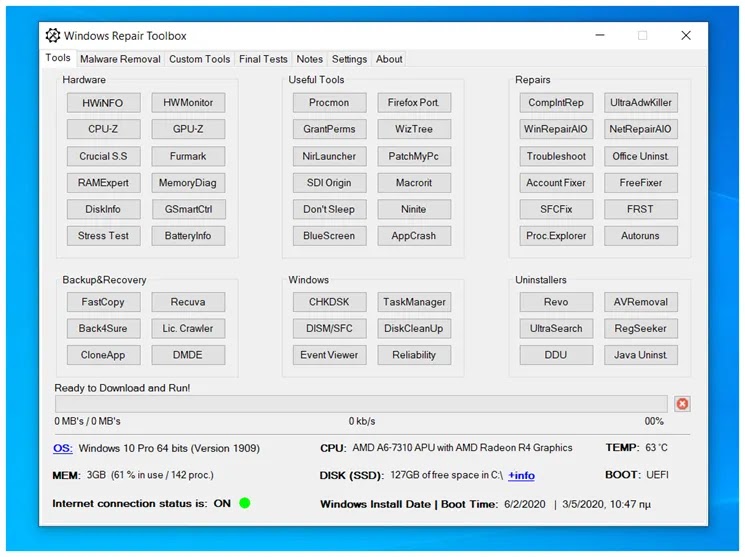Switch to the Settings tab
This screenshot has height=557, width=745.
[x=349, y=59]
